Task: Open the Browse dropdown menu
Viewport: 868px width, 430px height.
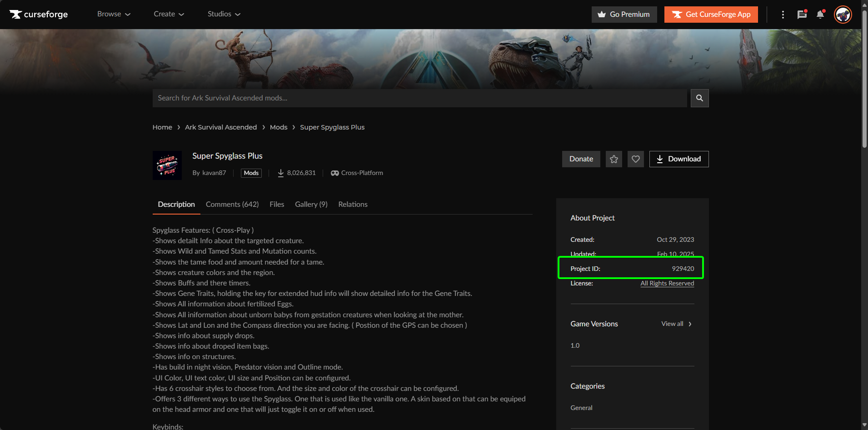Action: point(114,14)
